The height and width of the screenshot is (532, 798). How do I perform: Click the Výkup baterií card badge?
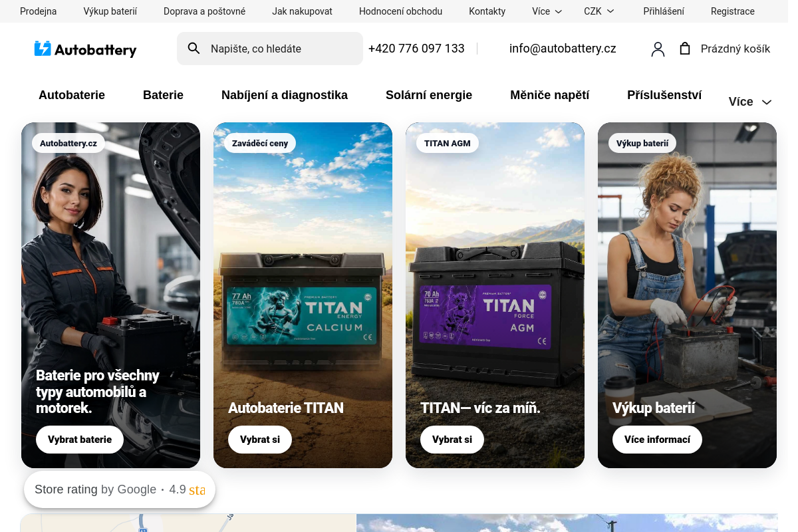[642, 143]
